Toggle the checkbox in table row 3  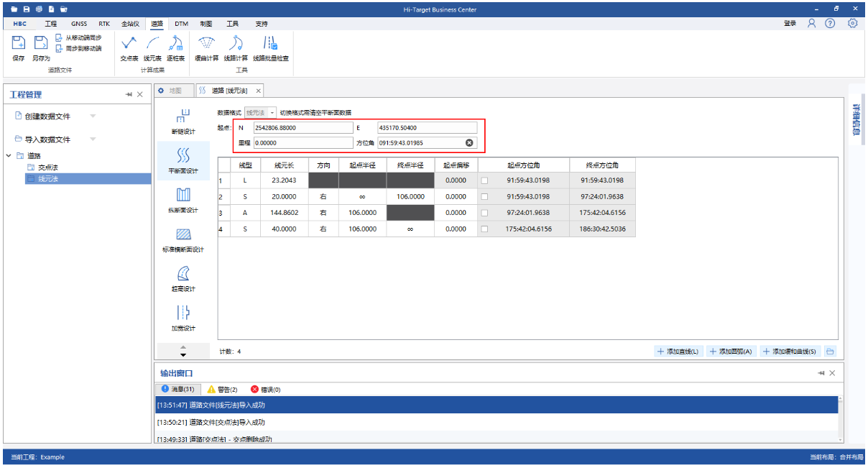click(485, 213)
